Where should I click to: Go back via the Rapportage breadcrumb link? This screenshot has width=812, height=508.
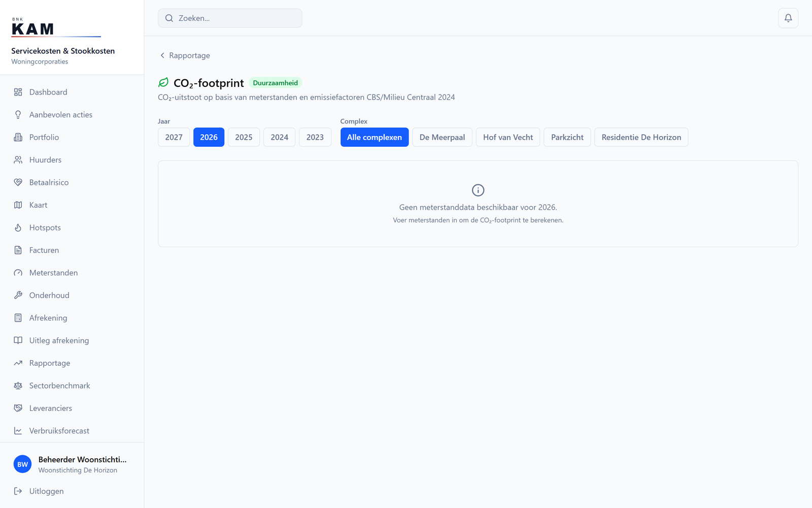pyautogui.click(x=185, y=55)
